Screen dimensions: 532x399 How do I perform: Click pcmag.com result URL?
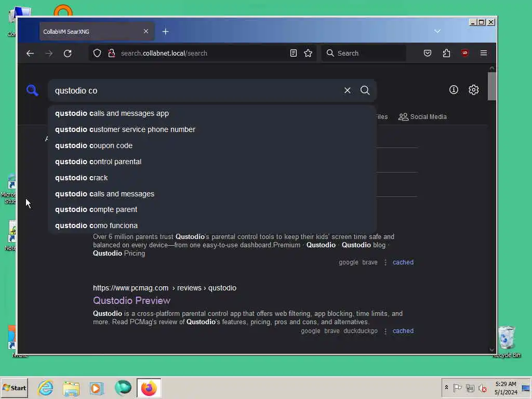(x=165, y=288)
